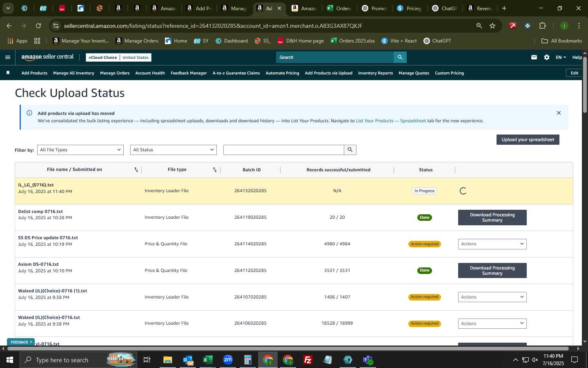
Task: Reload the page
Action: tap(38, 26)
